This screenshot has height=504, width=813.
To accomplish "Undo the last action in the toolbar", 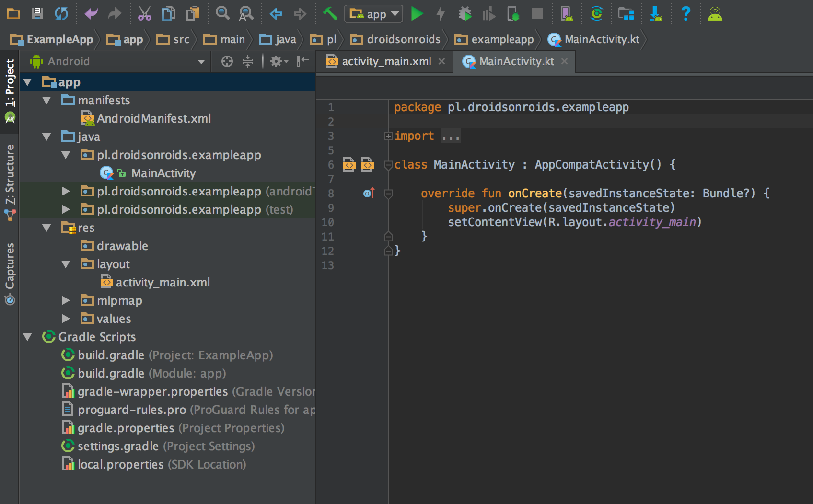I will (x=91, y=14).
